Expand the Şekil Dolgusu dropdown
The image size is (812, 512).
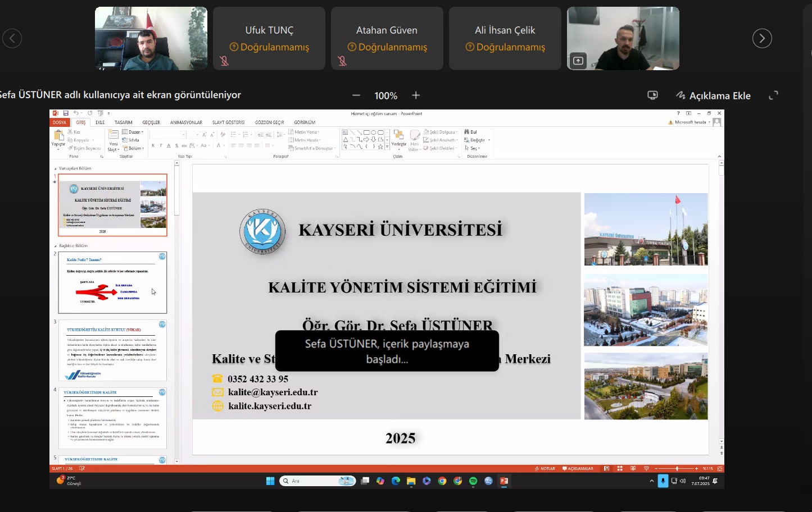tap(441, 132)
